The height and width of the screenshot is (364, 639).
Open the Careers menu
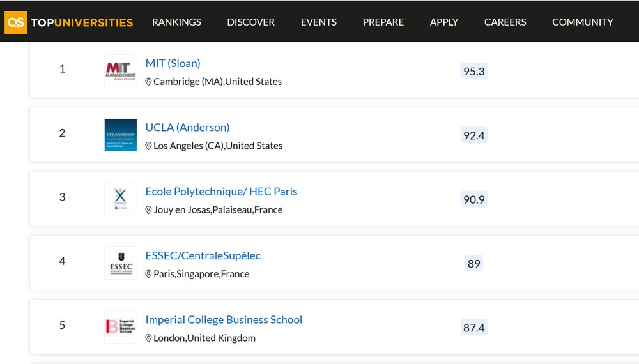[x=505, y=22]
